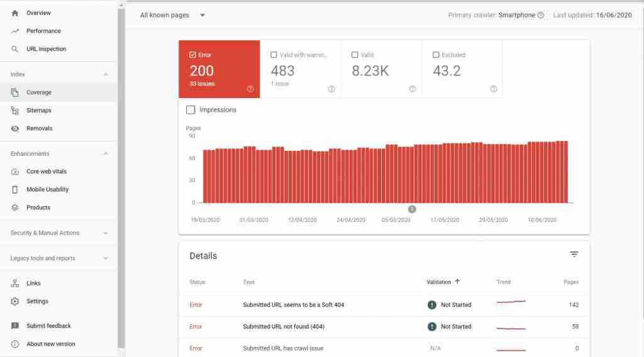Open About new version link
The image size is (644, 357).
pyautogui.click(x=51, y=344)
